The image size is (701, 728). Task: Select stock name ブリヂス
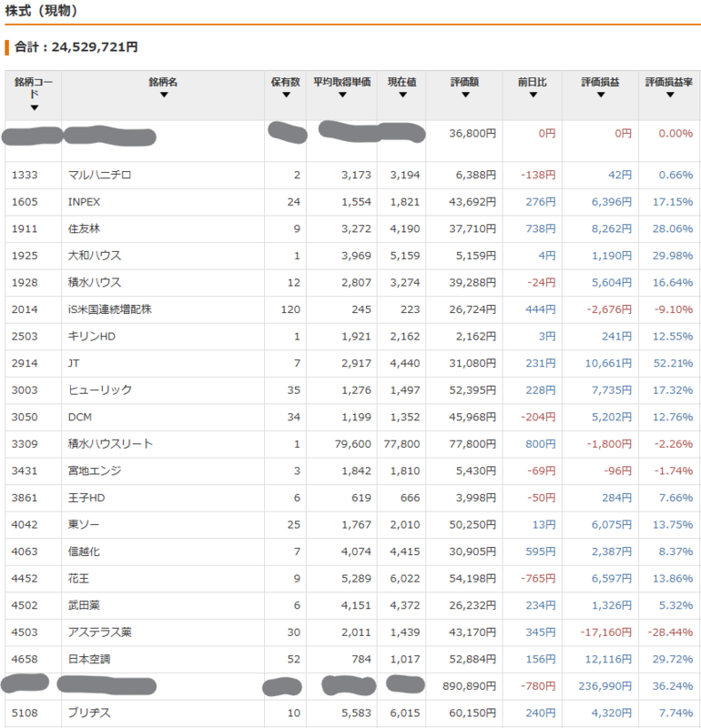click(89, 713)
